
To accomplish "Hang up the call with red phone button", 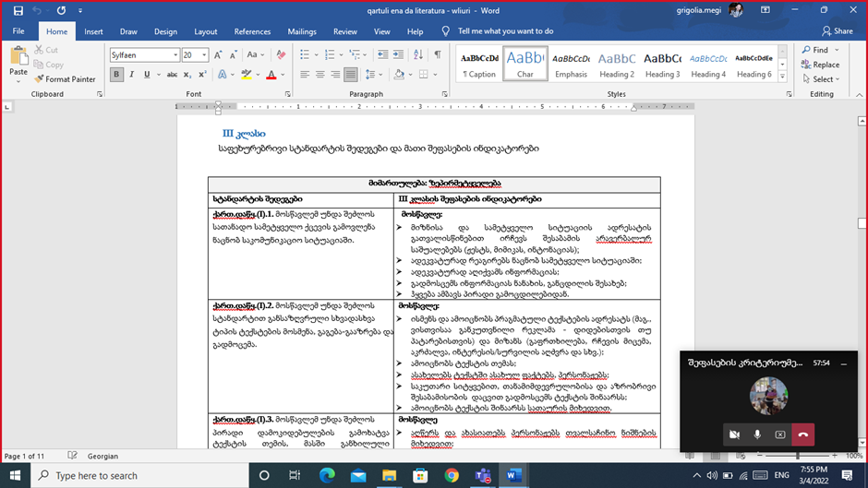I will (x=803, y=434).
